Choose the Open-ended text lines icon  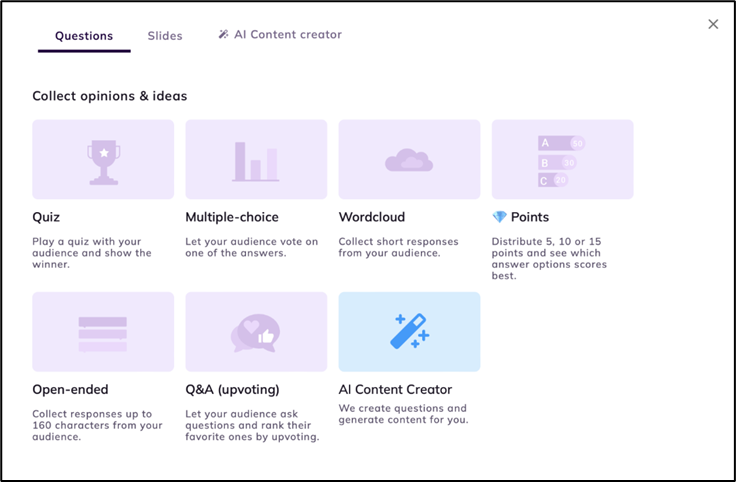[x=103, y=332]
